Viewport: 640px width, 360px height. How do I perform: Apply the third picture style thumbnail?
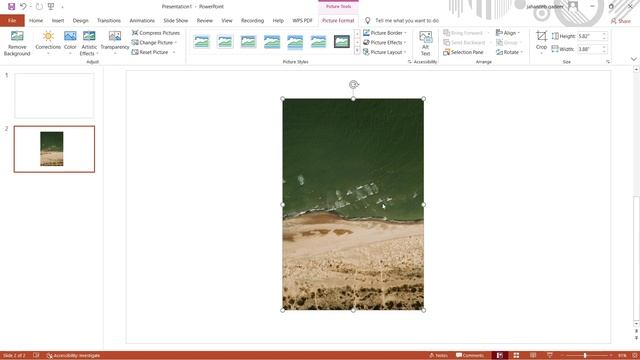click(x=248, y=42)
